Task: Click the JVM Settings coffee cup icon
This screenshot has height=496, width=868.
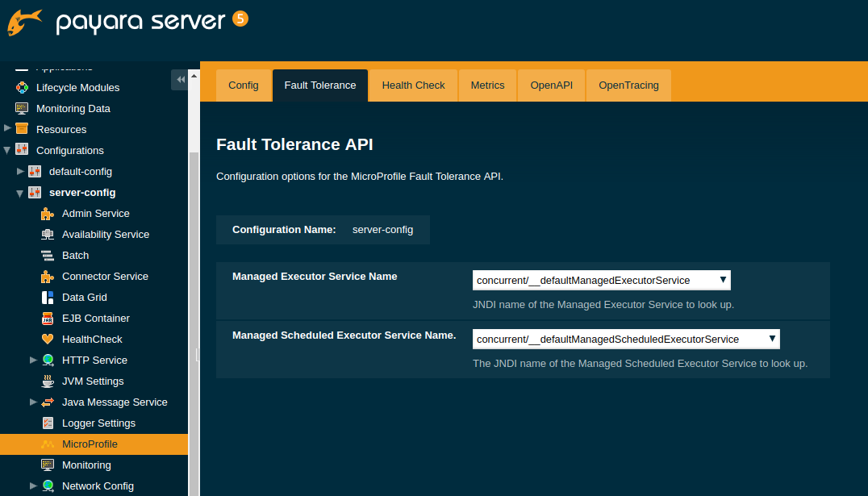Action: point(48,381)
